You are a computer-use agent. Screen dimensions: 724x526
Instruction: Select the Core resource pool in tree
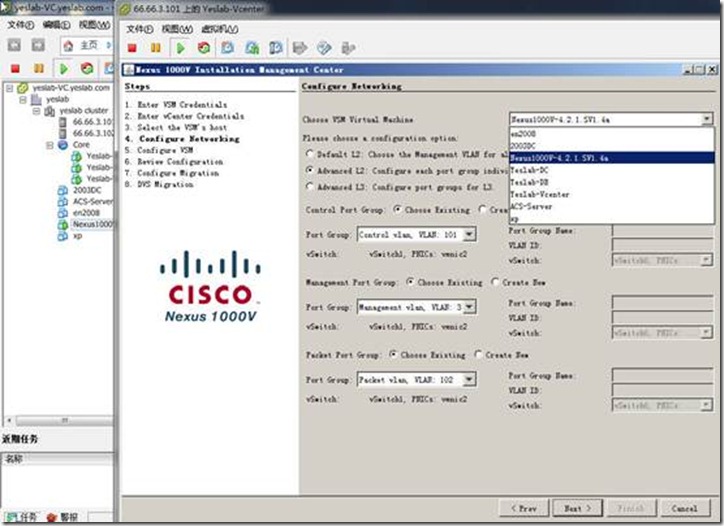tap(81, 145)
